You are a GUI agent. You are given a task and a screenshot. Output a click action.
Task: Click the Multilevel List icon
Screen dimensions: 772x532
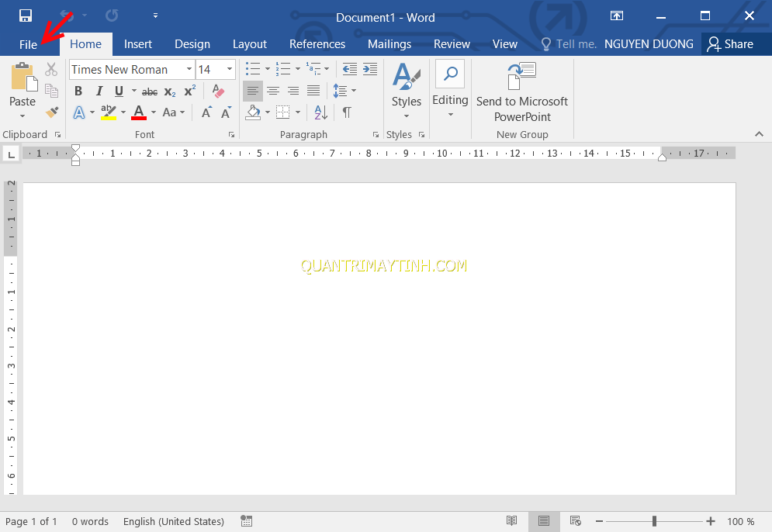313,69
